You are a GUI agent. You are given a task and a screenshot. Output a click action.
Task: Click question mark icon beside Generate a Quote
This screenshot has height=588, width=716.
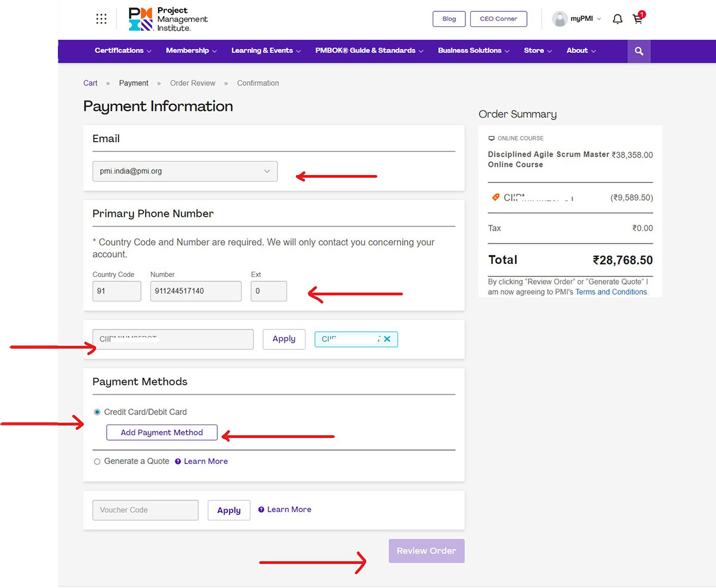tap(178, 461)
